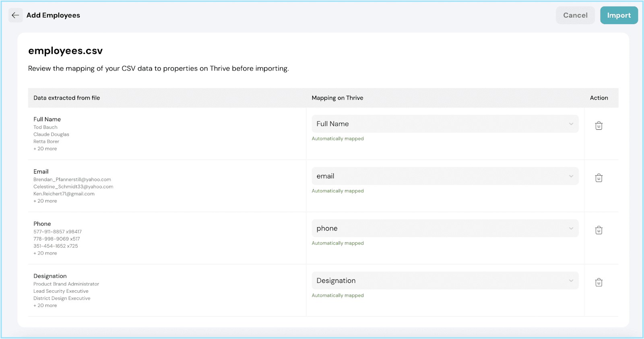The width and height of the screenshot is (644, 339).
Task: Show '+ 20 more' under Full Name
Action: pyautogui.click(x=45, y=149)
